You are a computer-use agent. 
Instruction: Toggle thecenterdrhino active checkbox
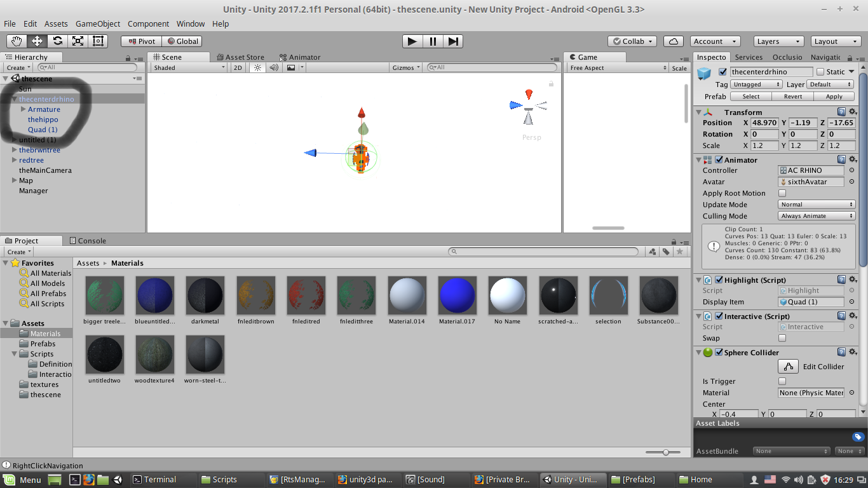point(722,72)
